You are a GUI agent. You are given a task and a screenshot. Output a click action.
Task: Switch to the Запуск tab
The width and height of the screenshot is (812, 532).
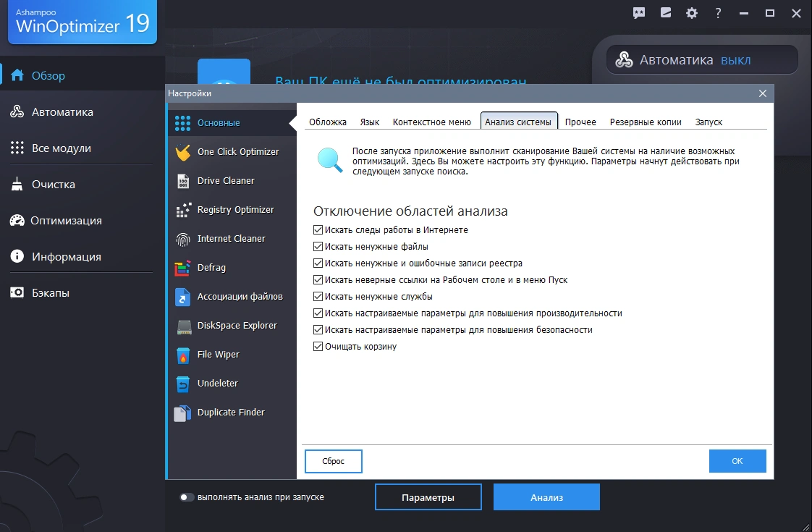(709, 122)
